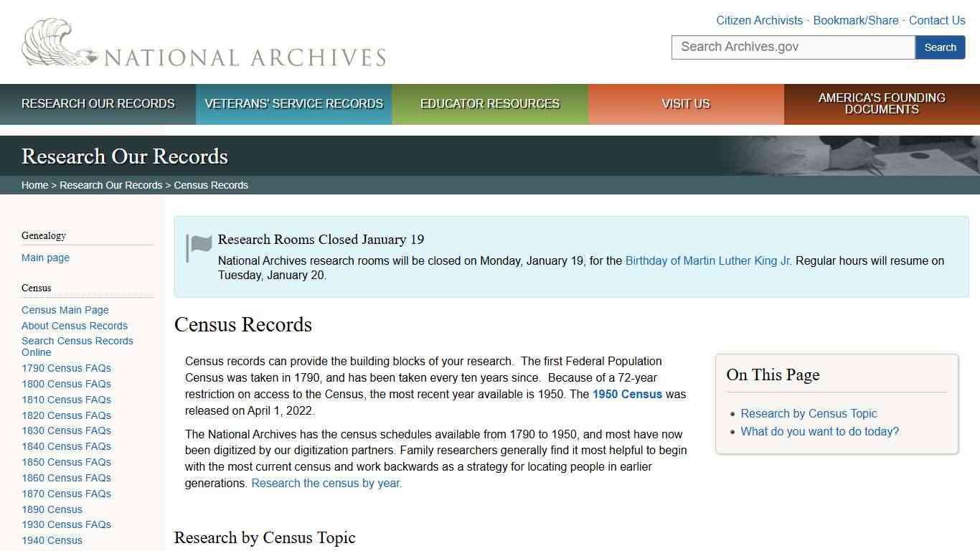Image resolution: width=980 pixels, height=551 pixels.
Task: View America's Founding Documents
Action: coord(881,103)
